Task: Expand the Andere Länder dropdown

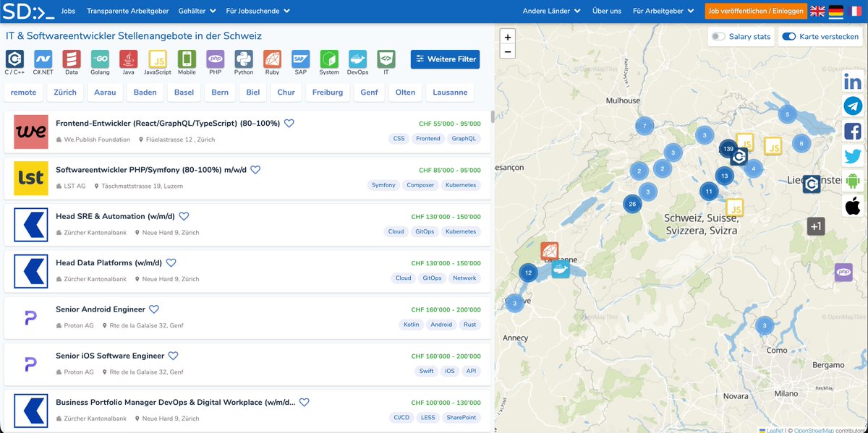Action: (x=552, y=11)
